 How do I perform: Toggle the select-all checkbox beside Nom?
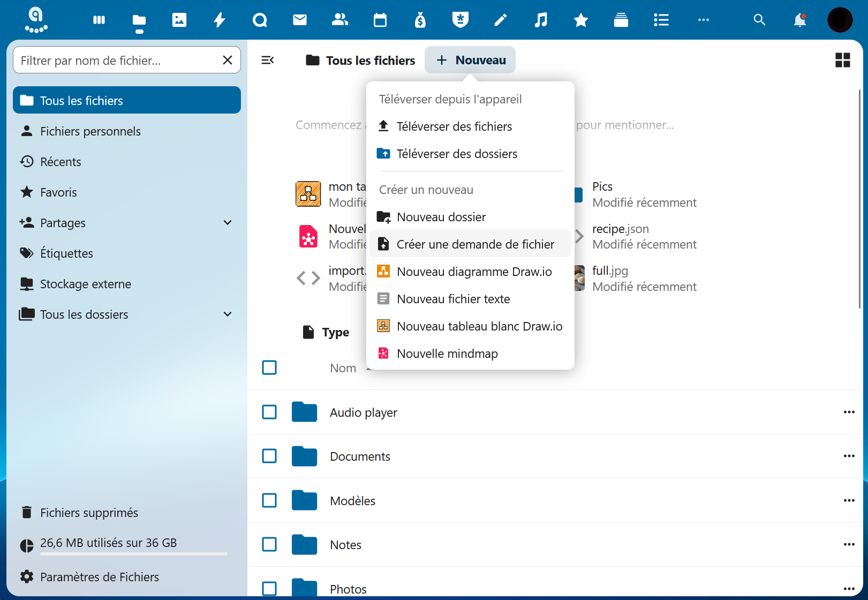click(x=269, y=367)
